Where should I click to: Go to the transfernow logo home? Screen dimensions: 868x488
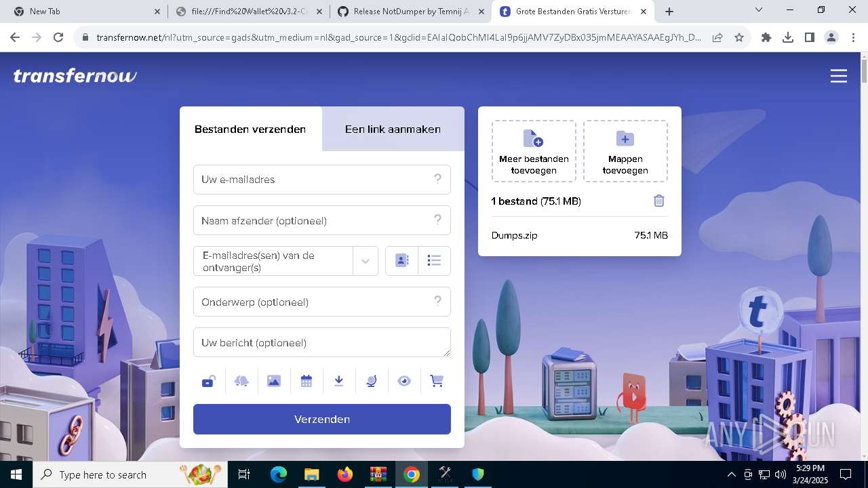click(75, 76)
